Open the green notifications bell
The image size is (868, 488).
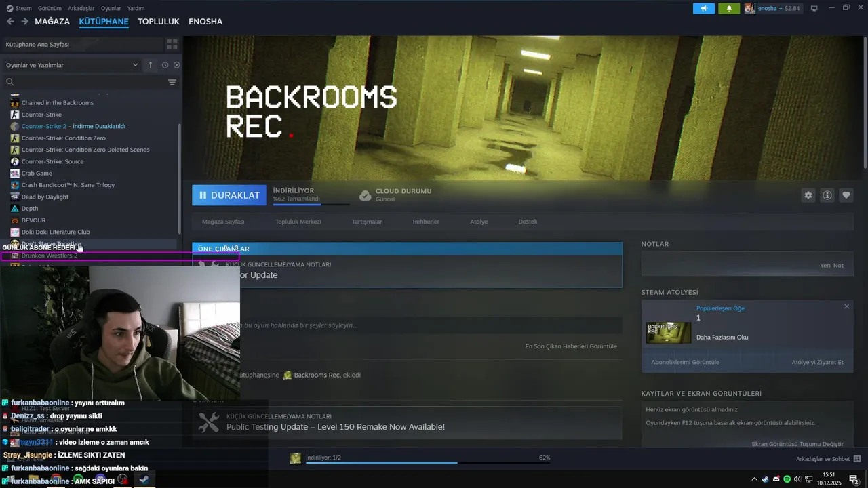tap(729, 8)
